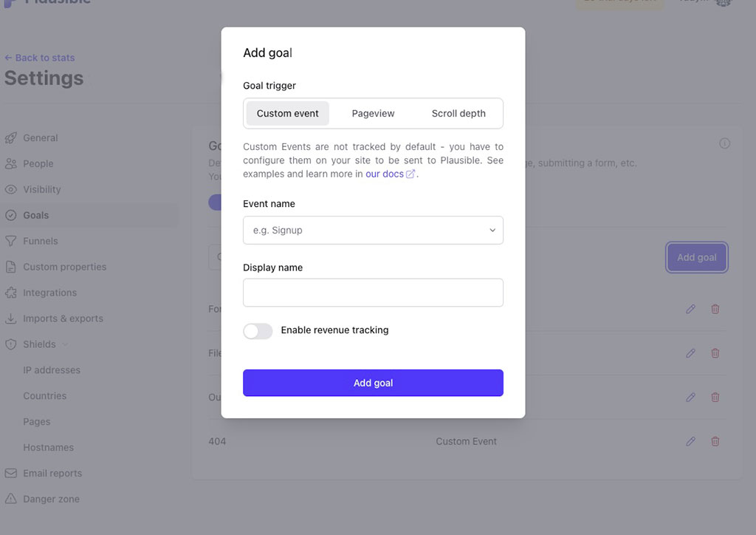The width and height of the screenshot is (756, 535).
Task: Click the Visibility eye icon in the sidebar
Action: point(12,189)
